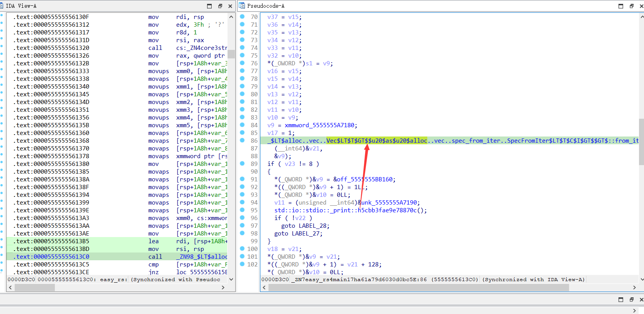Viewport: 644px width, 314px height.
Task: Click the bottom panel right arrow
Action: coord(634,311)
